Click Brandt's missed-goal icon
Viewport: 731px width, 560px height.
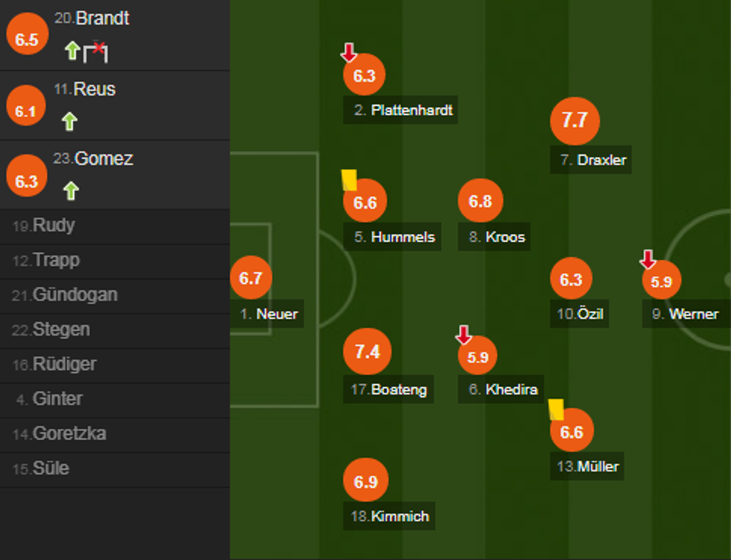tap(95, 51)
